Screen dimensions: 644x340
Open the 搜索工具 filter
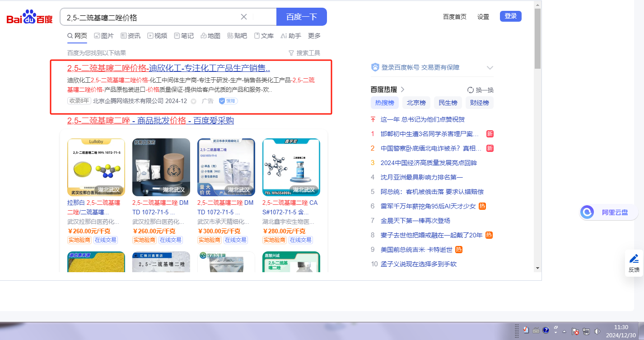point(304,53)
